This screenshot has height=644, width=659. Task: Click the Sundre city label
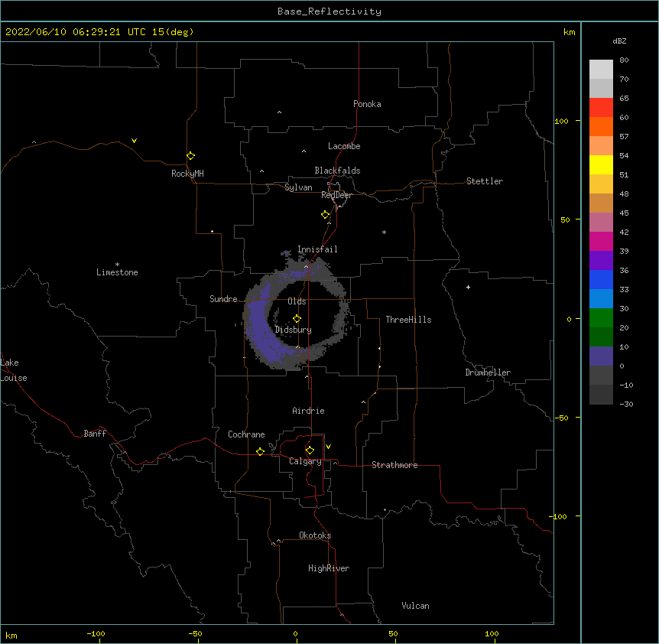pyautogui.click(x=223, y=299)
